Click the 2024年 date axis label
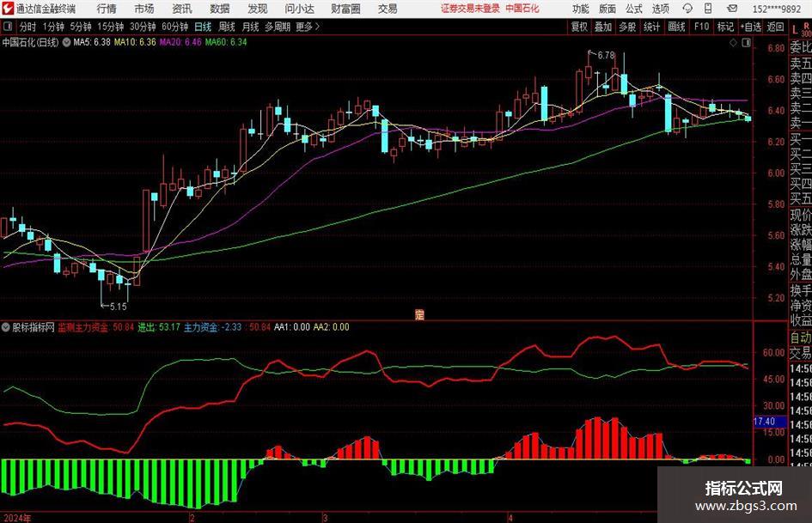 point(16,518)
